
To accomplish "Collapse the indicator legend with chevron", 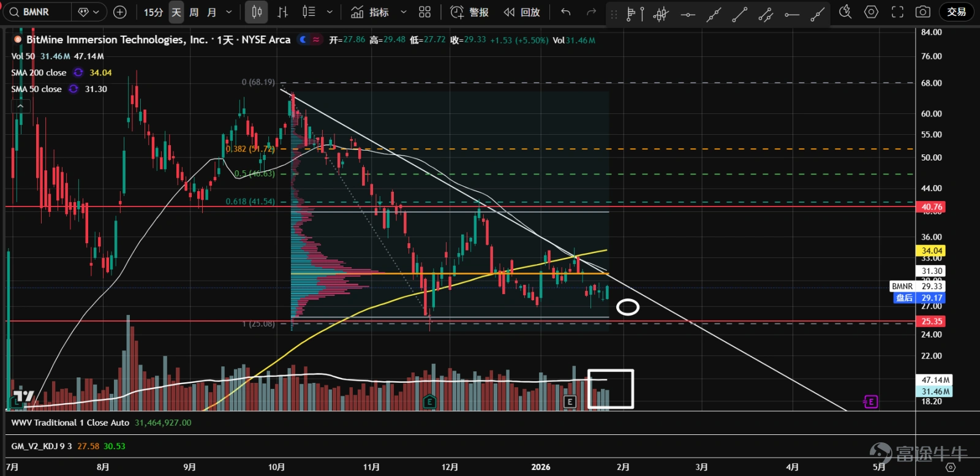I will pos(20,106).
